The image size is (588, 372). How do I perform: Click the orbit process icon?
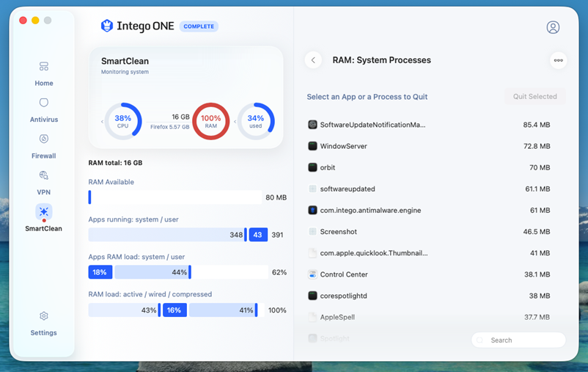(312, 167)
